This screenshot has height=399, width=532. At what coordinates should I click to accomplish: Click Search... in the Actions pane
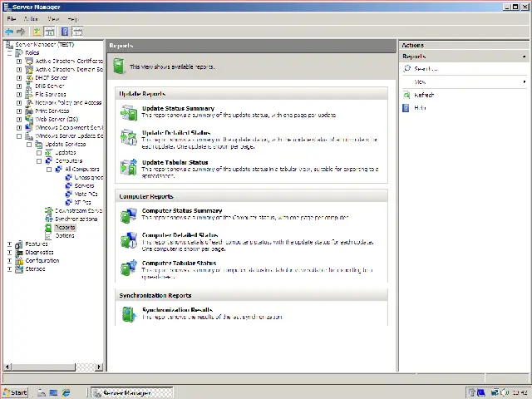[x=426, y=68]
